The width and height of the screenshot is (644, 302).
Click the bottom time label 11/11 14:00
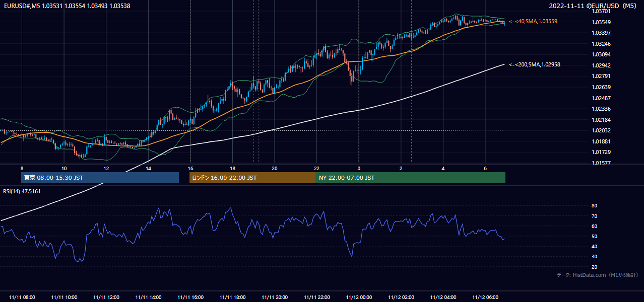[x=148, y=297]
